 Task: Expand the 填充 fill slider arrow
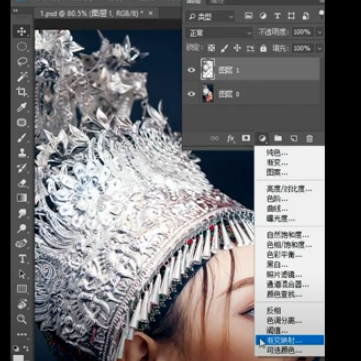[x=320, y=48]
